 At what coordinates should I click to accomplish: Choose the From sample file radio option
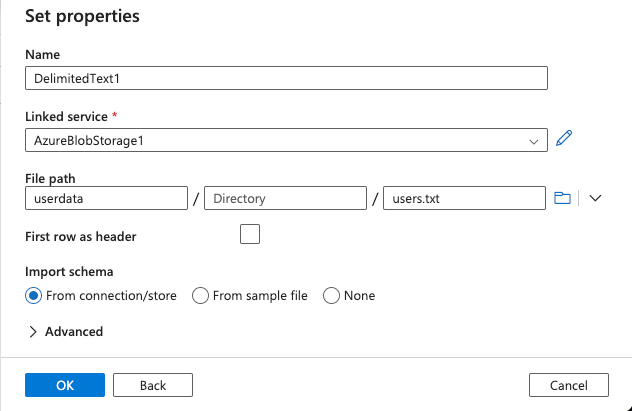[x=200, y=295]
